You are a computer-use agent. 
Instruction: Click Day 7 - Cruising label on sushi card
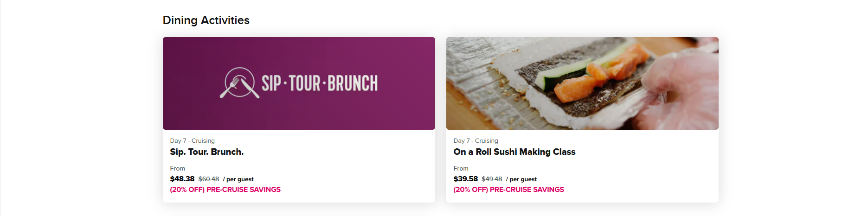point(476,141)
